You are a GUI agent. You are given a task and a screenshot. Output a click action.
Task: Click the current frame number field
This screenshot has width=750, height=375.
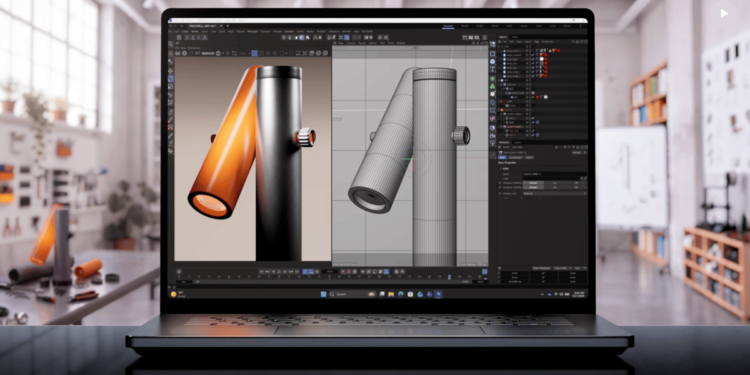(x=330, y=272)
